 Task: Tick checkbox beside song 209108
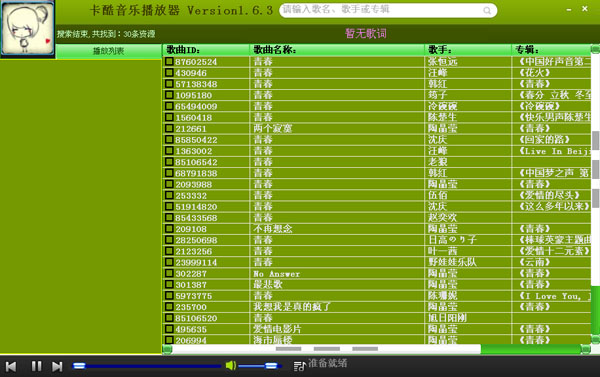click(169, 228)
